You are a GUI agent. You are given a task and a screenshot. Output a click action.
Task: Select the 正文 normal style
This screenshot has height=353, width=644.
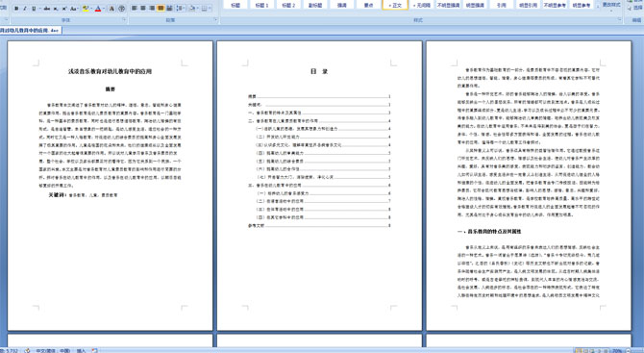pos(395,5)
